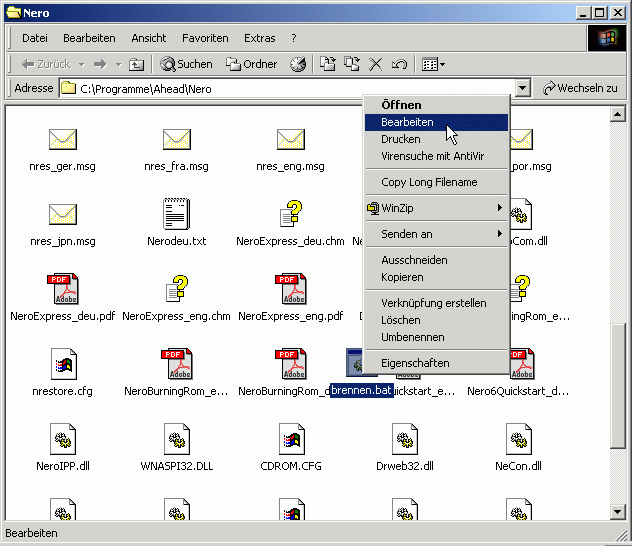This screenshot has width=632, height=546.
Task: Open the Suchen search button
Action: click(186, 64)
